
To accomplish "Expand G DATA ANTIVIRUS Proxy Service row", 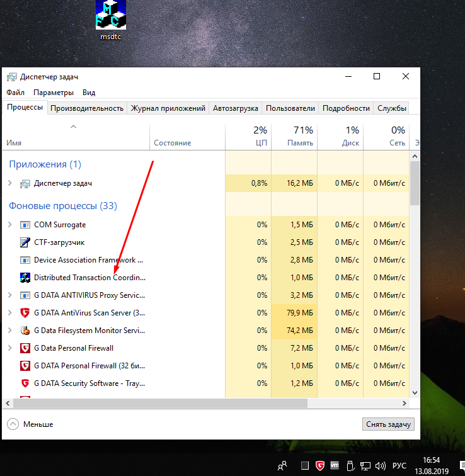I will pos(9,295).
